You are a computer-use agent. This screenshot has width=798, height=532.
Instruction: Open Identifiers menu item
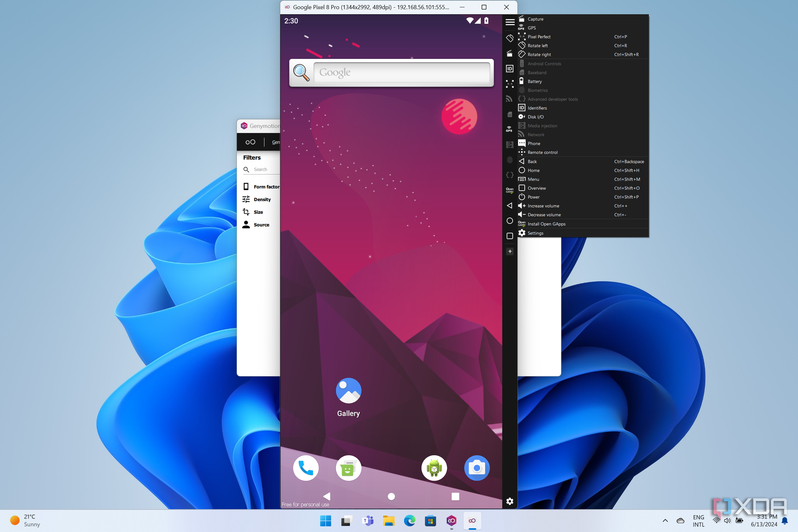(583, 108)
